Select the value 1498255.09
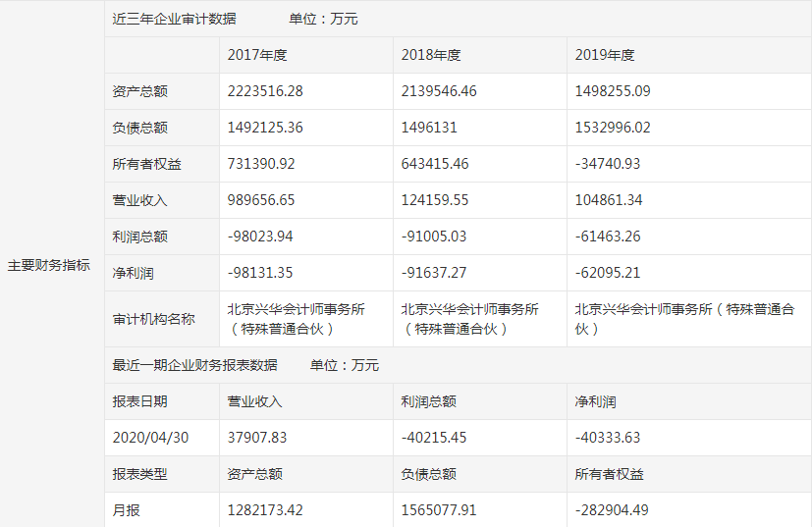This screenshot has height=527, width=812. (x=613, y=91)
